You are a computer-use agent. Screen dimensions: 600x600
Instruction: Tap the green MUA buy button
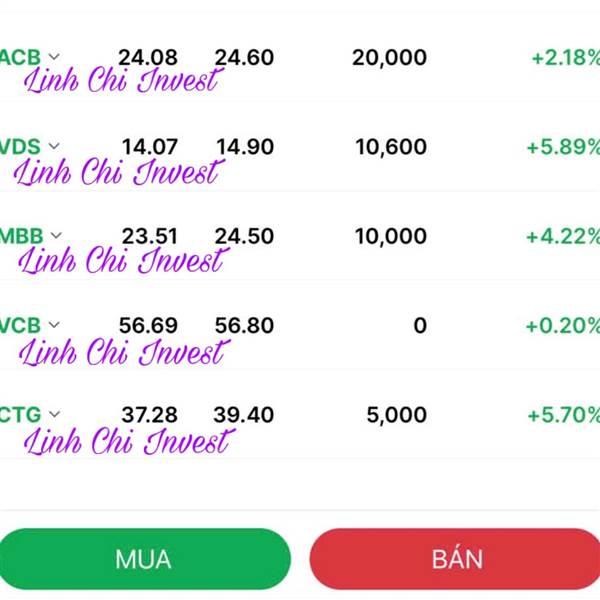(144, 559)
